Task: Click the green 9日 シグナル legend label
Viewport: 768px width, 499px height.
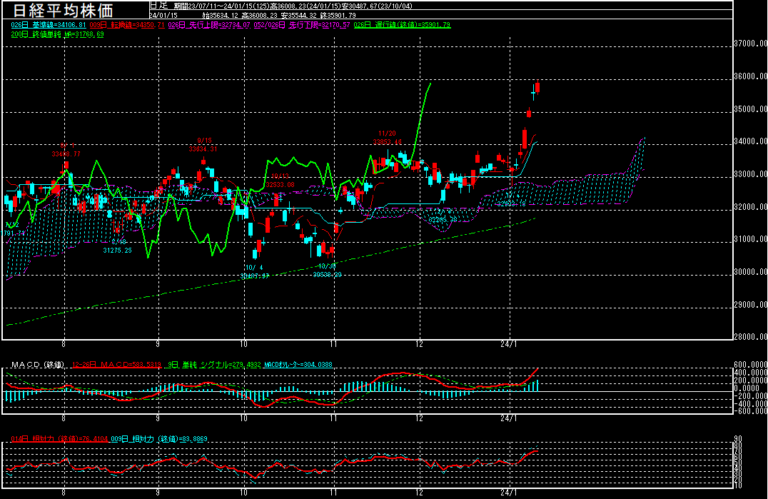Action: (215, 365)
